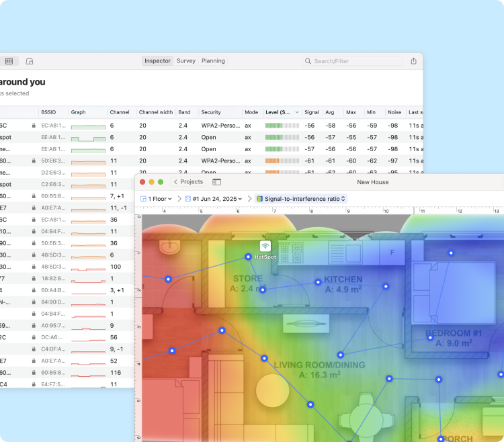Click the STORE room label on the floor plan
504x442 pixels.
pos(247,279)
